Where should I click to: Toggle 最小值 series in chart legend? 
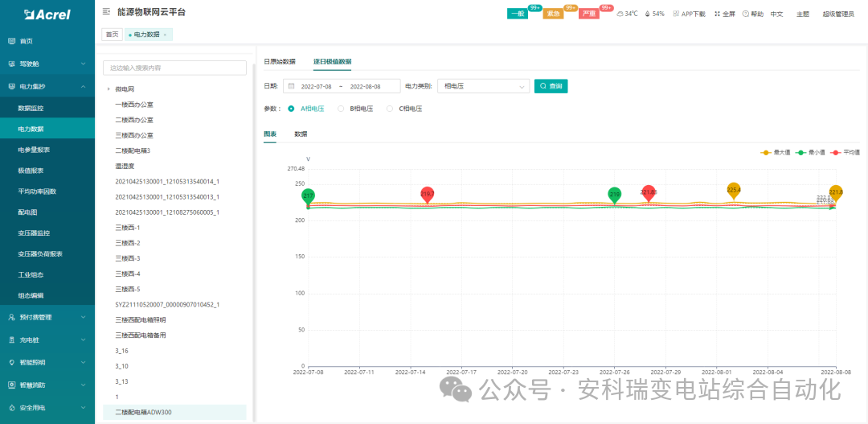click(810, 152)
